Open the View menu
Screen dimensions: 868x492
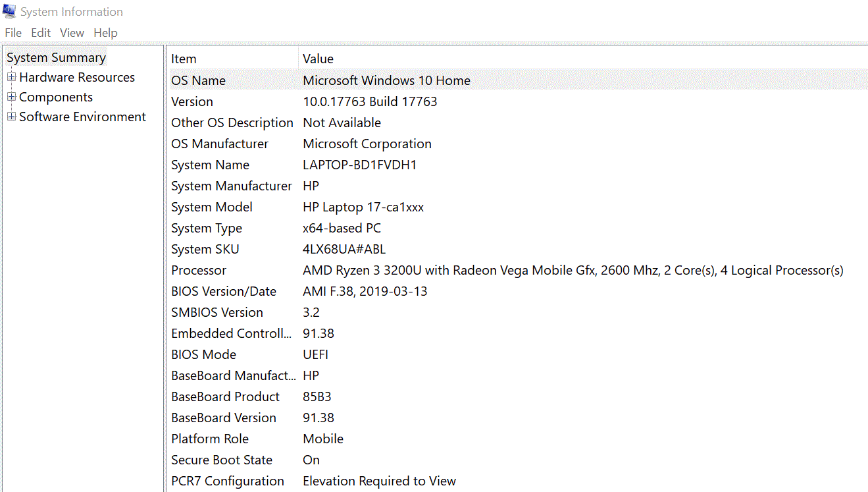tap(72, 33)
